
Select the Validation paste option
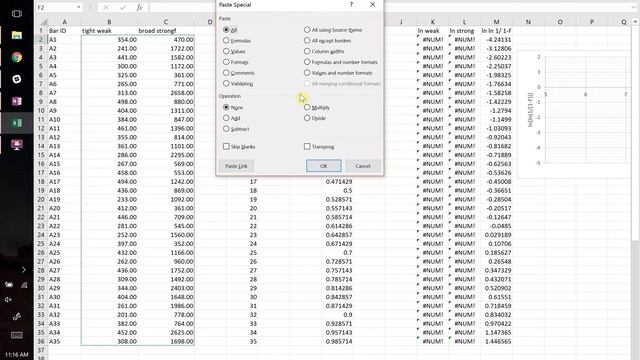tap(238, 83)
